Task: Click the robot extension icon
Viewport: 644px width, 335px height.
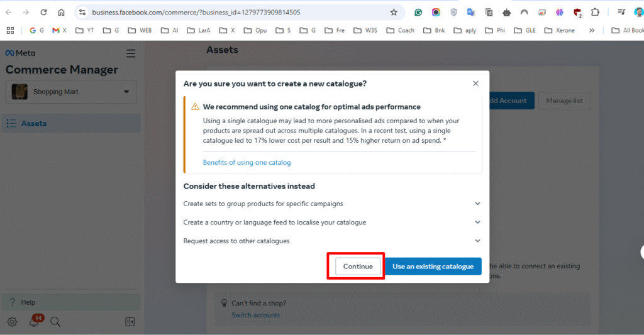Action: point(506,13)
